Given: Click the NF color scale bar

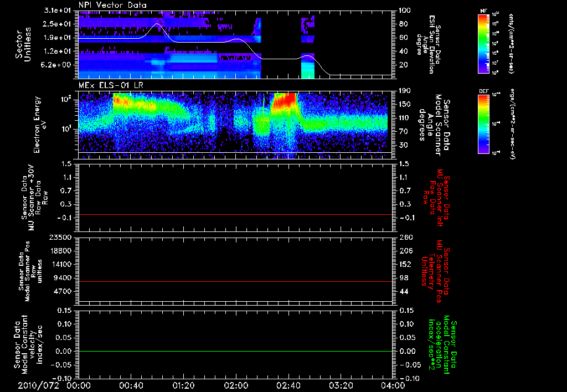Looking at the screenshot, I should pyautogui.click(x=483, y=44).
